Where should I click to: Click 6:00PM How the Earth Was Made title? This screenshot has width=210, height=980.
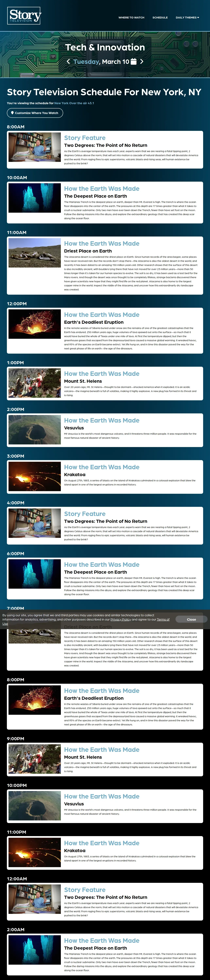click(102, 565)
